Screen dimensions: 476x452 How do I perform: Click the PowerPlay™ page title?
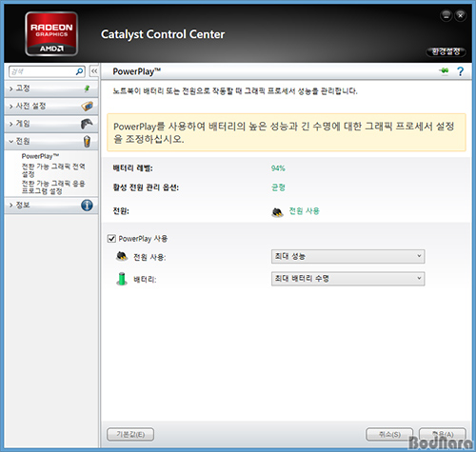(137, 71)
